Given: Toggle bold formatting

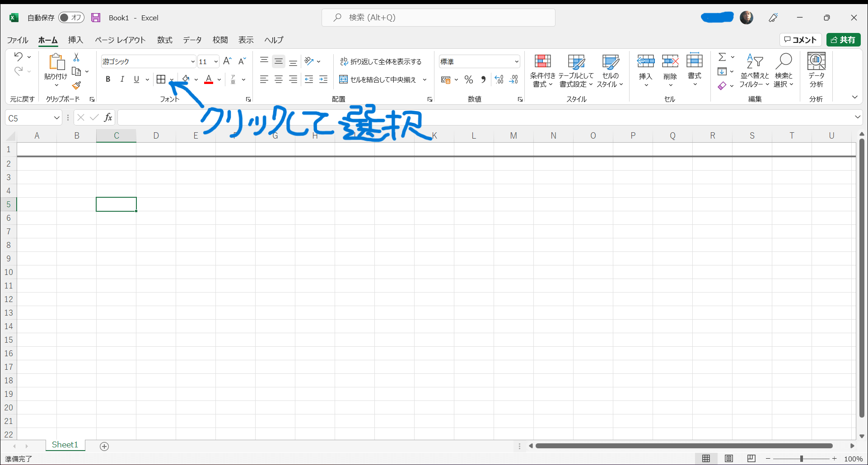Looking at the screenshot, I should 108,79.
